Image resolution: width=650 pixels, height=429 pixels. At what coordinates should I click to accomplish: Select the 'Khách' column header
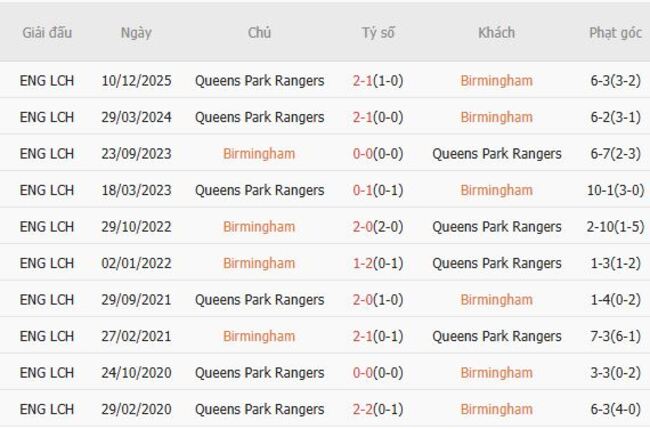coord(496,32)
